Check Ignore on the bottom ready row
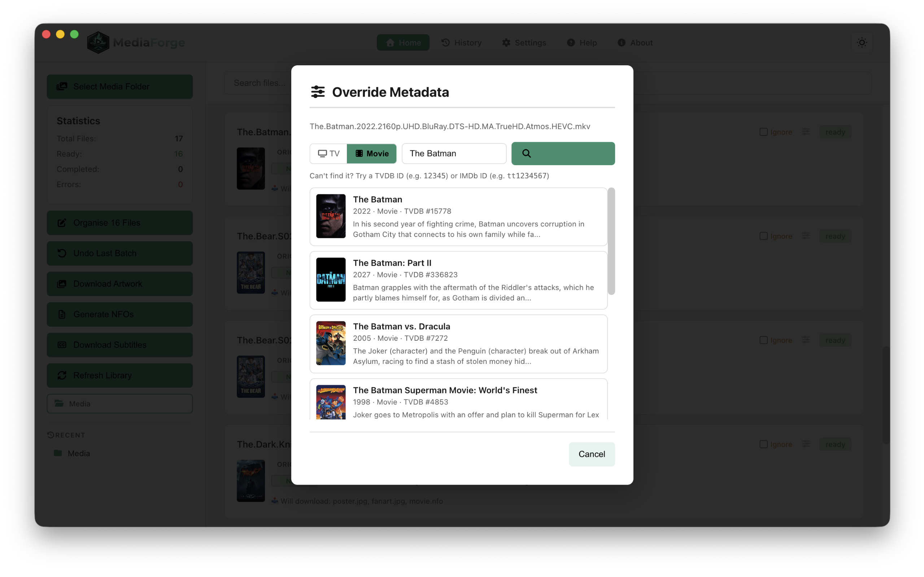The height and width of the screenshot is (577, 924). [x=763, y=444]
